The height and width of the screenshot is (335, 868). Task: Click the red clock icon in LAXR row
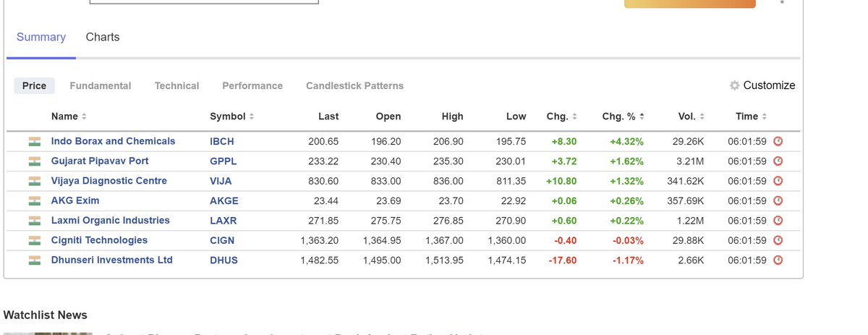pyautogui.click(x=778, y=221)
